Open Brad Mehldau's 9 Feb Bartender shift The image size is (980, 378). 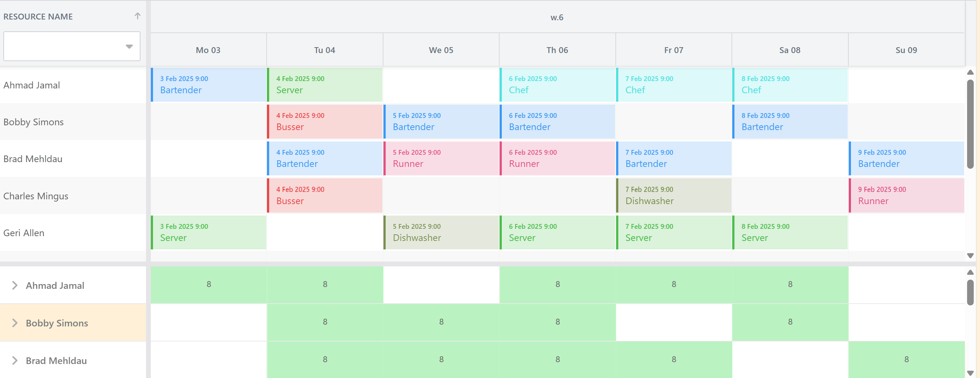(906, 158)
